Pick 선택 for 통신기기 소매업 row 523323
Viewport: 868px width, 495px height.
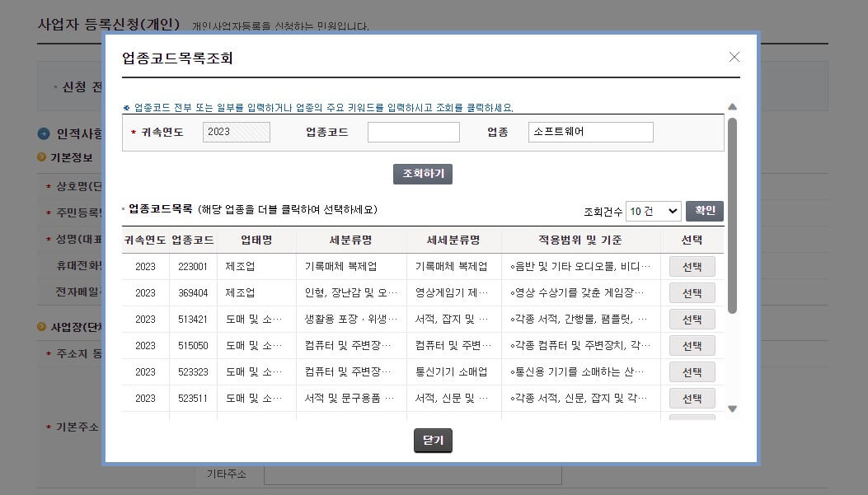coord(692,372)
